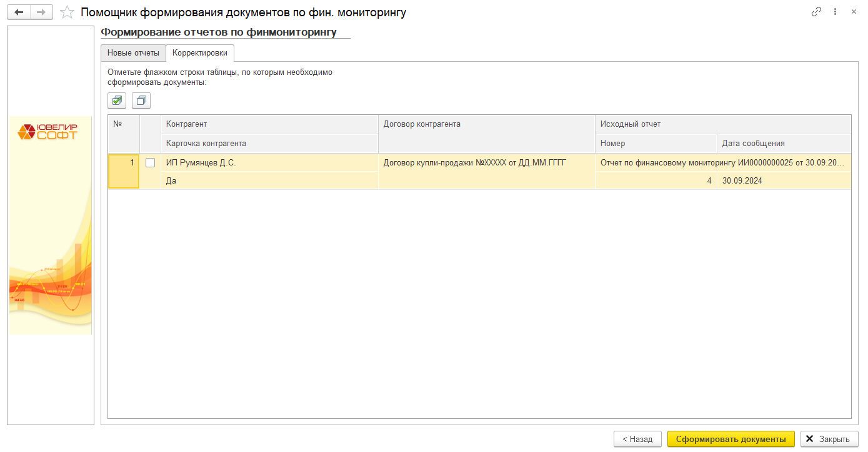
Task: Click the Контрагент column header
Action: point(269,124)
